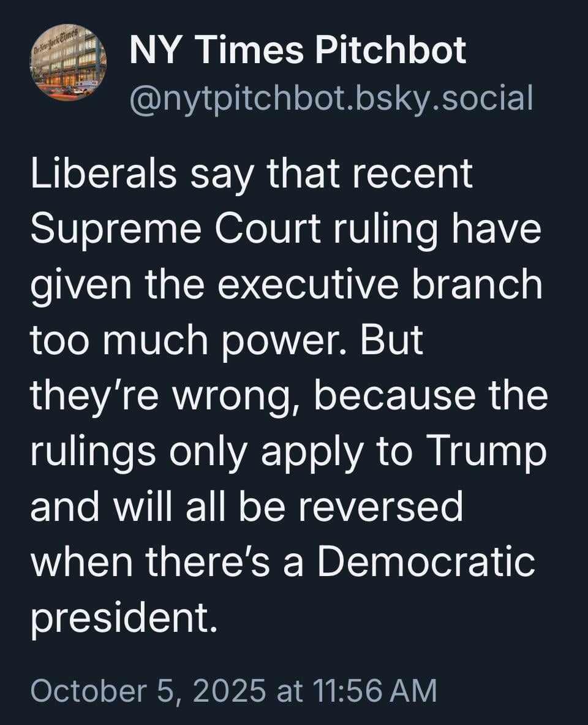Click the word "Democratic" in the post
588x725 pixels.
(426, 563)
